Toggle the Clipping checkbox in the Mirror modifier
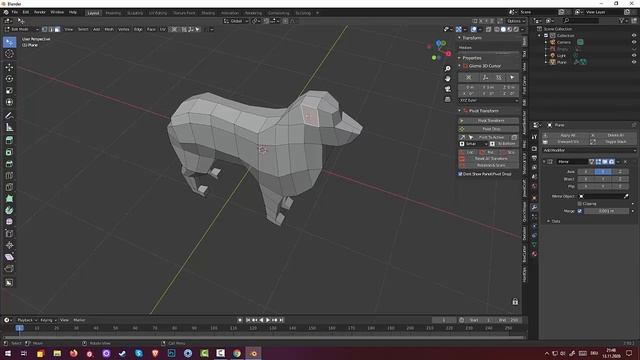Screen dimensions: 640x360 point(580,204)
